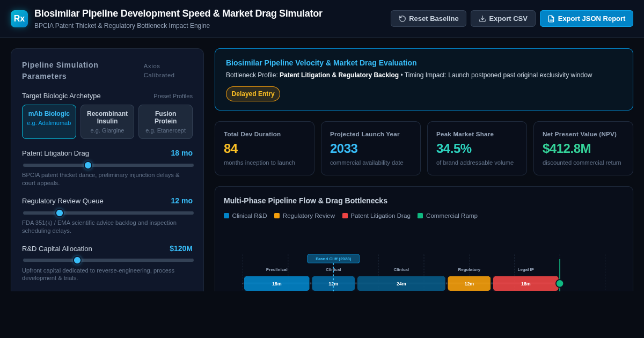
Task: Click the Clinical 24m timeline bar
Action: pos(401,283)
